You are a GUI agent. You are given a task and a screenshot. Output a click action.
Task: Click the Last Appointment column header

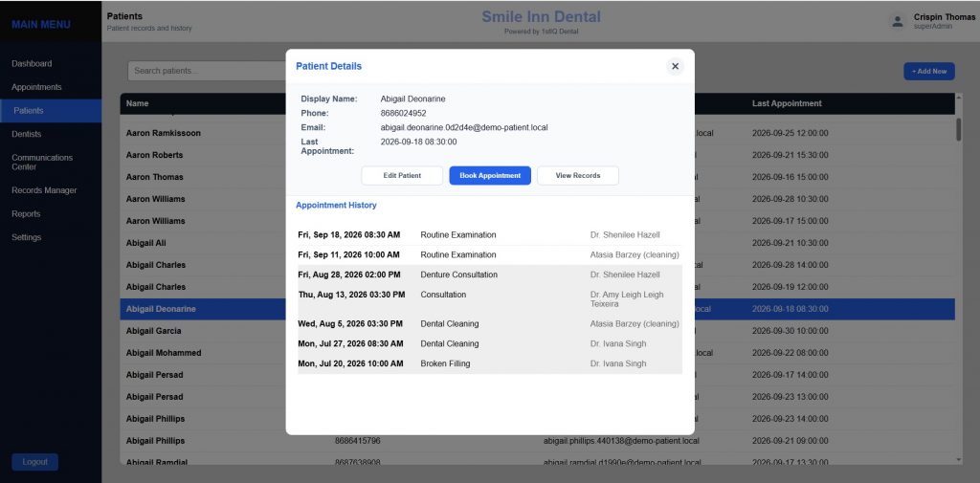[x=787, y=103]
